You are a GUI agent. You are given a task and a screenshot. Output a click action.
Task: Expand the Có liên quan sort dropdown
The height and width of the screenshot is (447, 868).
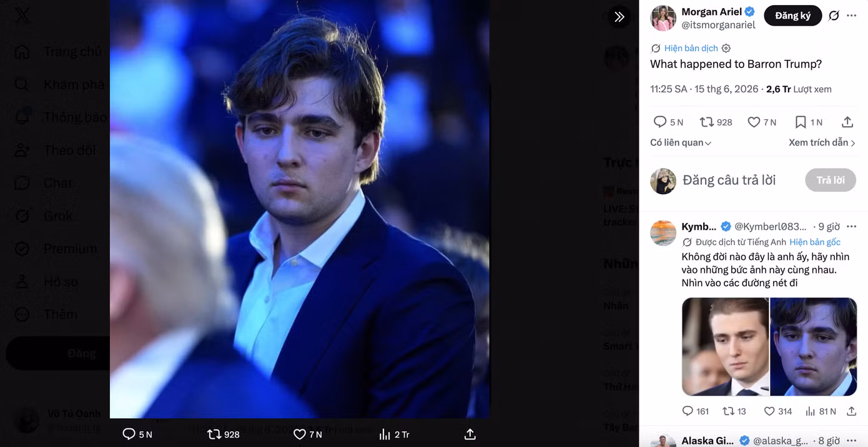(x=681, y=142)
